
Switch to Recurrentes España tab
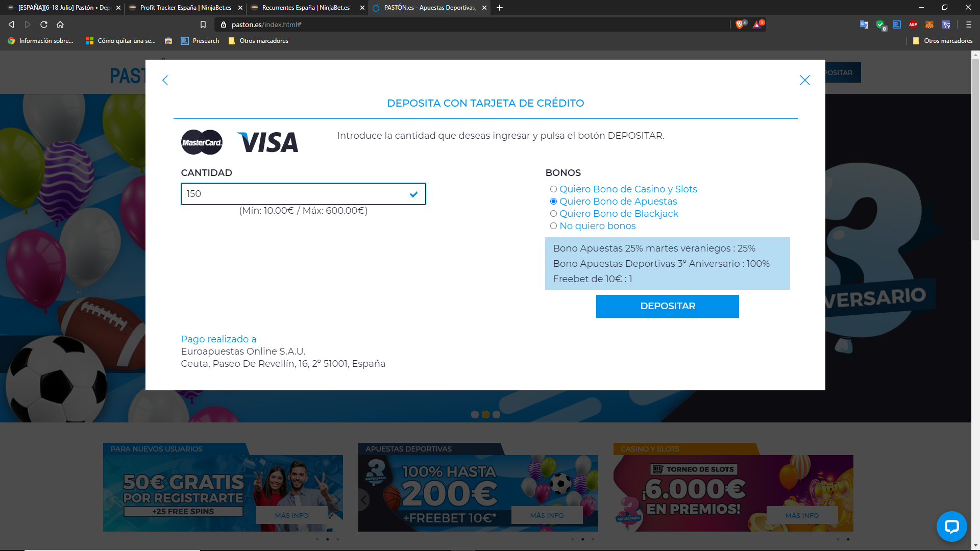pyautogui.click(x=306, y=8)
